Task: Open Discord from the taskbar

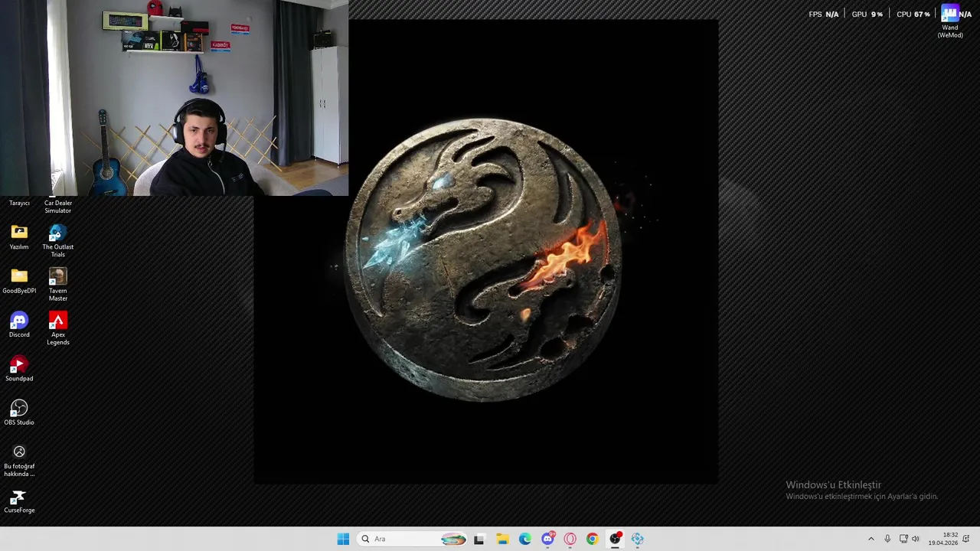Action: (x=547, y=539)
